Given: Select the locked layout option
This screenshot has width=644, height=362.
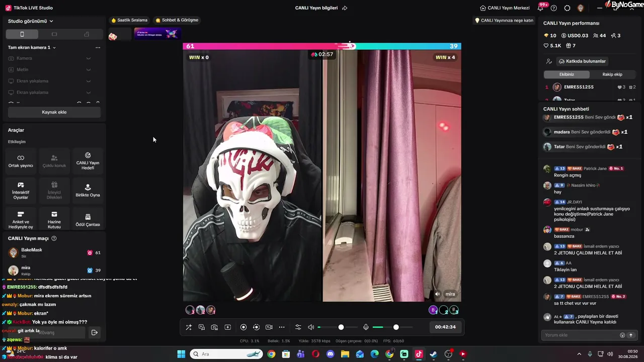Looking at the screenshot, I should click(87, 34).
